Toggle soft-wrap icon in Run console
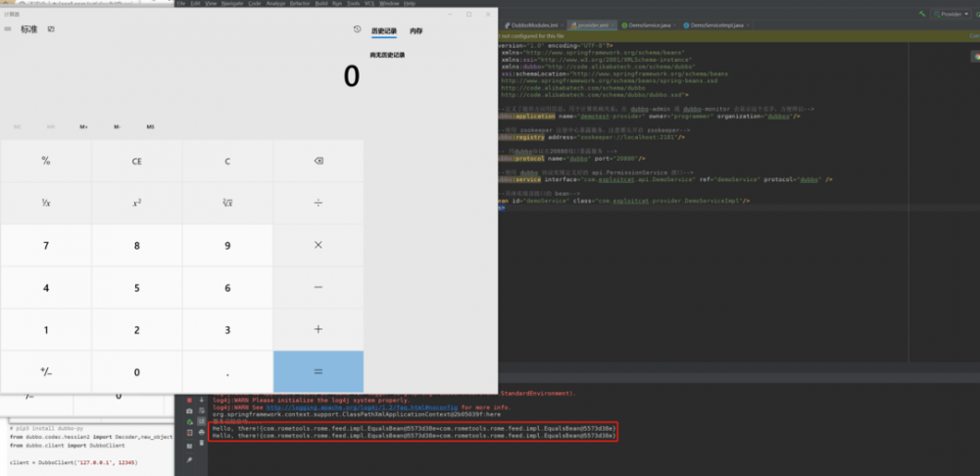This screenshot has height=476, width=980. pos(201,410)
